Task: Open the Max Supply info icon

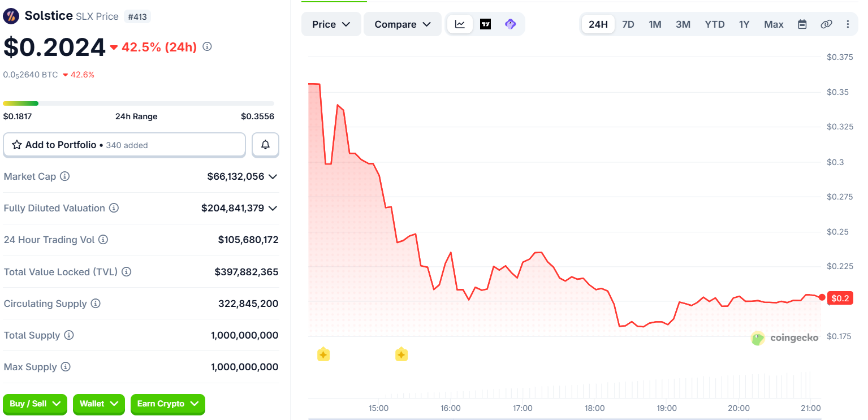Action: coord(66,367)
